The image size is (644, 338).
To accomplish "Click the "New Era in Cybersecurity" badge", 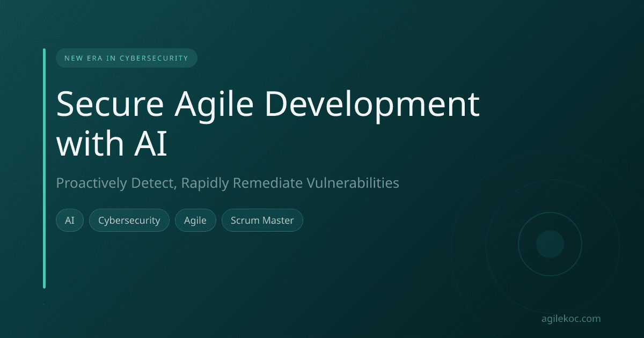I will pyautogui.click(x=127, y=58).
